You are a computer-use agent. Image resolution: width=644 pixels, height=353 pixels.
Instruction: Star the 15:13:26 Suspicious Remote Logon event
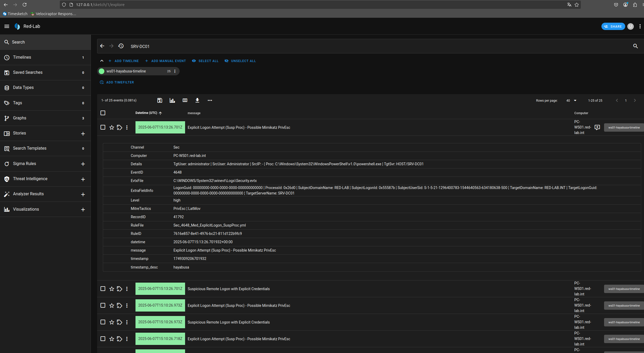112,289
